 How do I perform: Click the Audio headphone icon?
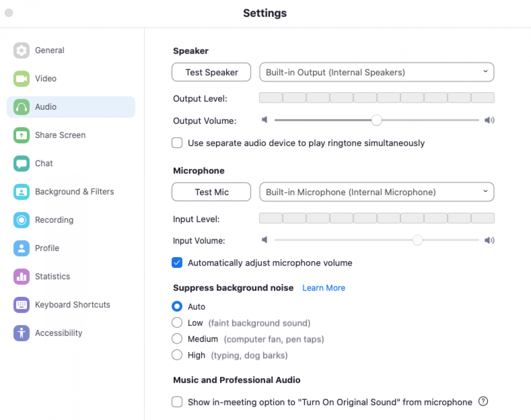(21, 107)
